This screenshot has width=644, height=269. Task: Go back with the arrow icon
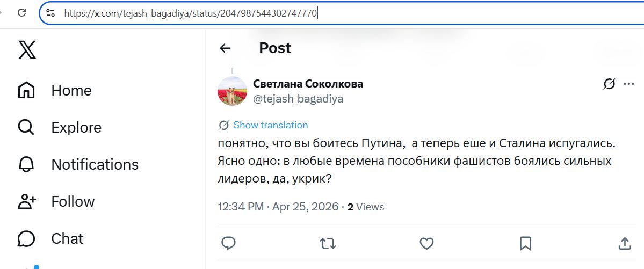[x=225, y=48]
